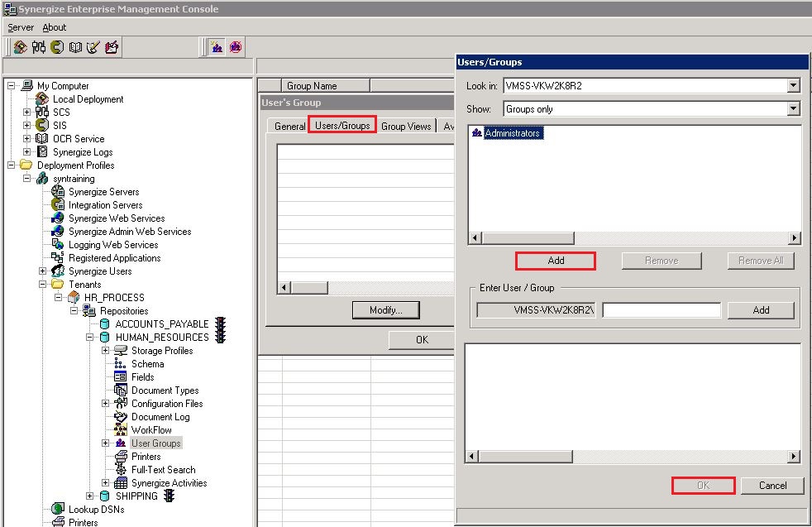Click the traffic light beside SHIPPING

pyautogui.click(x=169, y=496)
